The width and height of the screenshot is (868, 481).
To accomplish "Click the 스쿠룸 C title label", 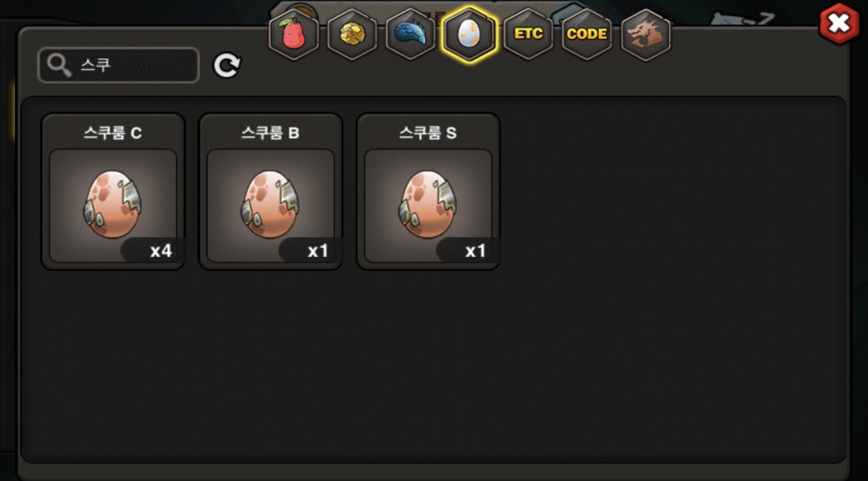I will point(113,133).
